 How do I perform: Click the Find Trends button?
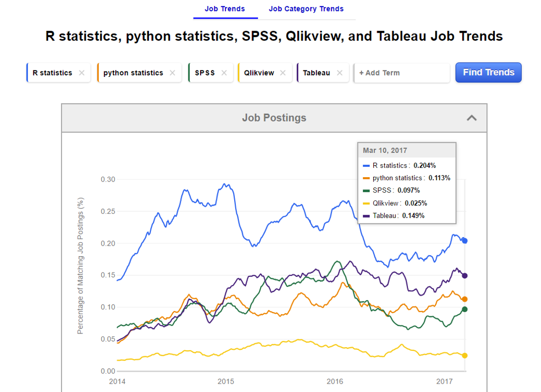click(488, 72)
